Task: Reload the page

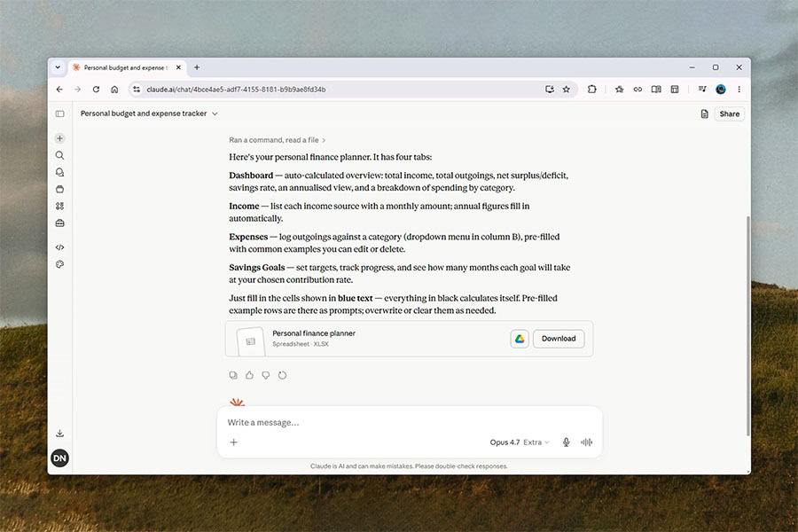Action: [96, 89]
